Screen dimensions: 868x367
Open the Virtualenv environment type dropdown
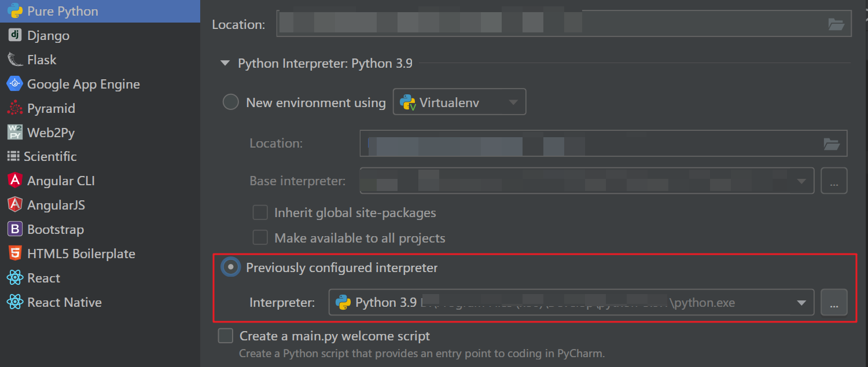[513, 102]
